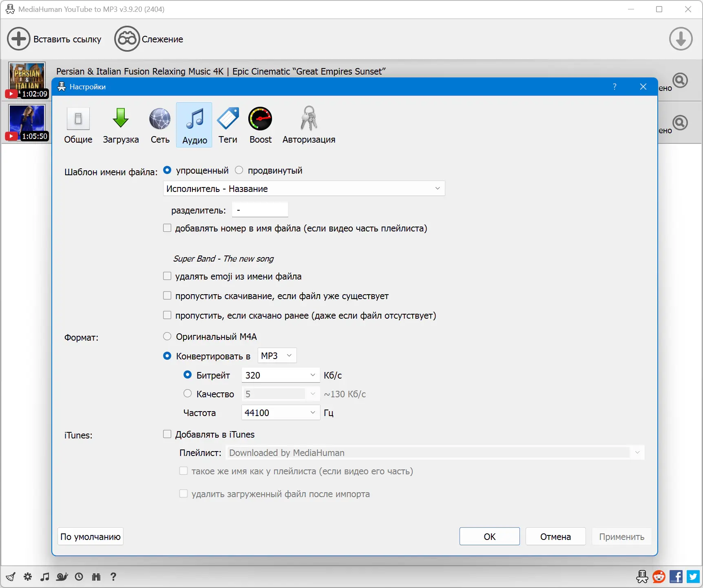
Task: Switch to the Общие tab
Action: point(78,125)
